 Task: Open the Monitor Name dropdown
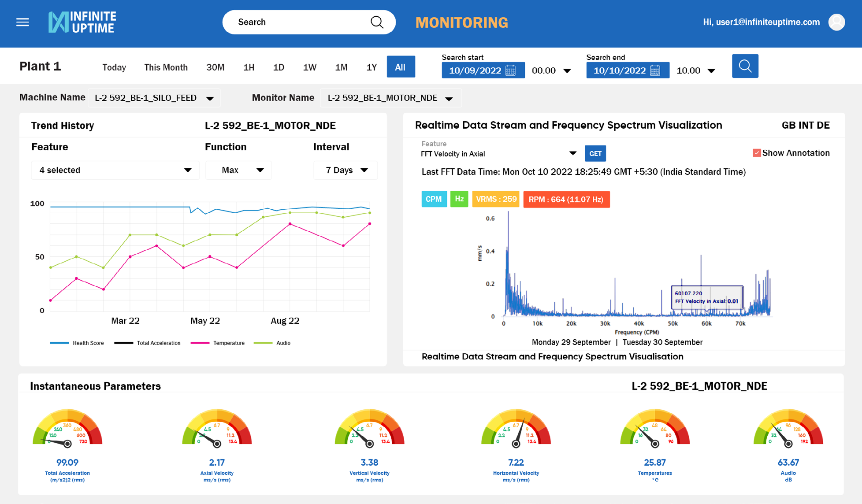(390, 98)
